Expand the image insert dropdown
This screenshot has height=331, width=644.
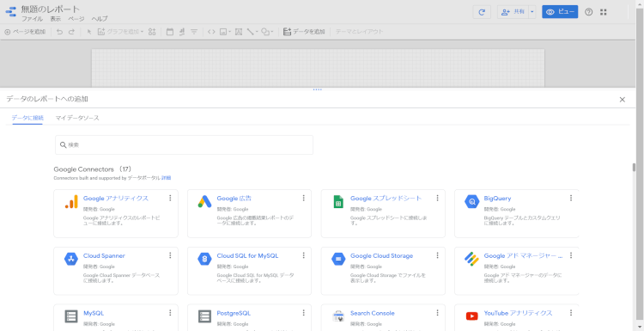[229, 32]
